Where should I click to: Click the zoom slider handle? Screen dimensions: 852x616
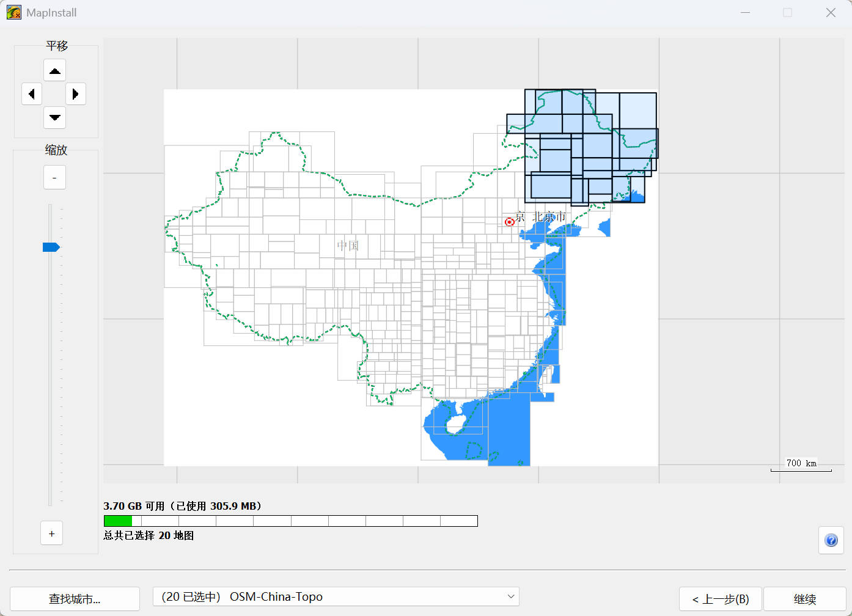[x=51, y=248]
